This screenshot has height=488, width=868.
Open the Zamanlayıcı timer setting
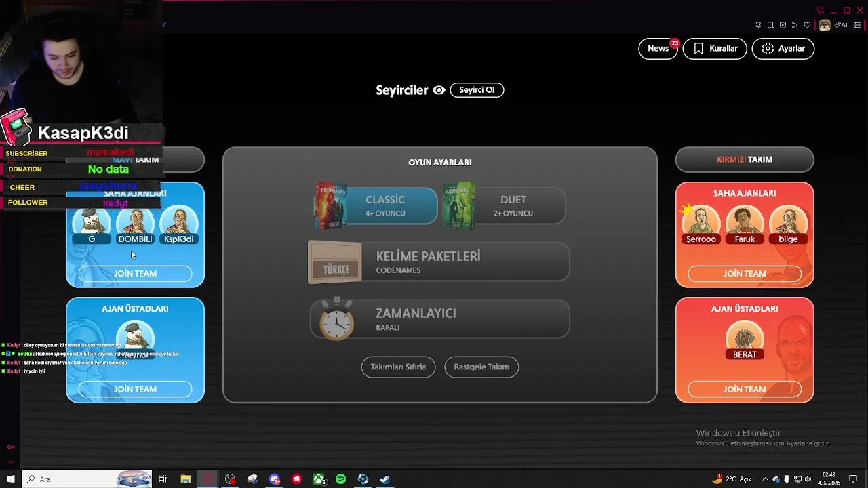click(440, 319)
